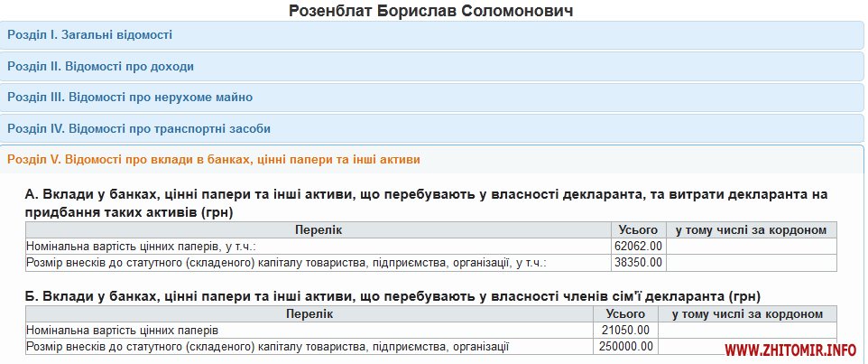Click the Перелік column header in table А
Image resolution: width=868 pixels, height=364 pixels.
click(319, 230)
